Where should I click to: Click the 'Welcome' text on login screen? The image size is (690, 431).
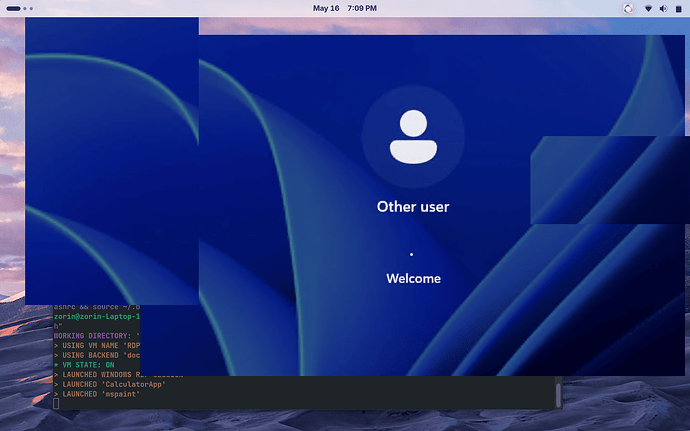pos(413,279)
